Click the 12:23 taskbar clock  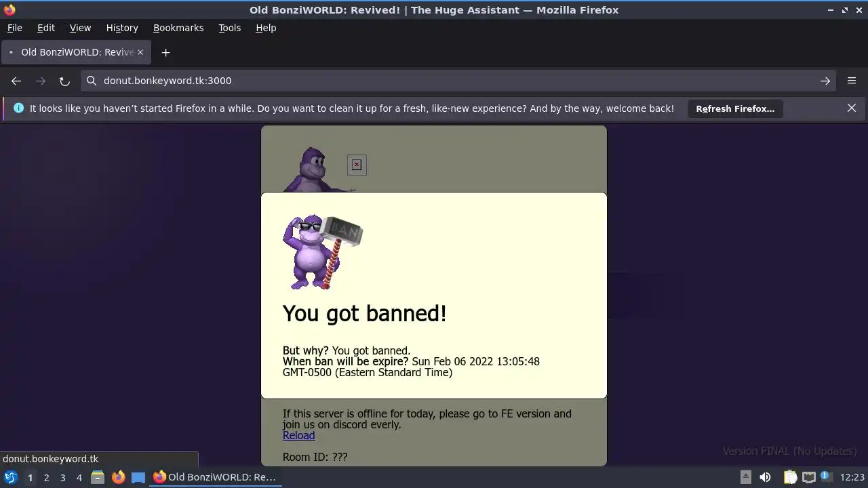(x=852, y=477)
